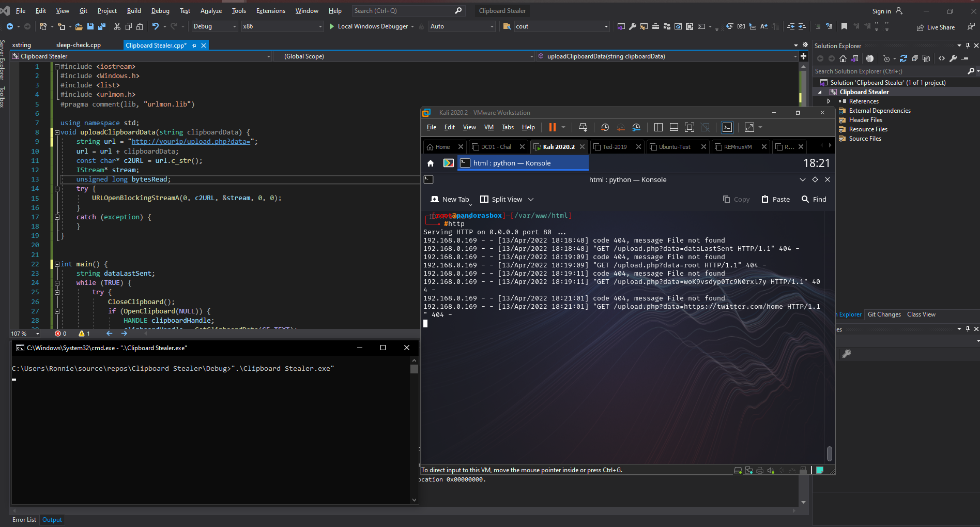Viewport: 980px width, 527px height.
Task: Open the Debug configuration dropdown
Action: (215, 26)
